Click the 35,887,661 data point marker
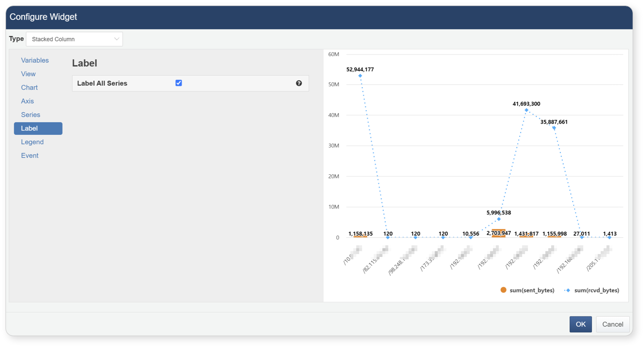 tap(554, 128)
